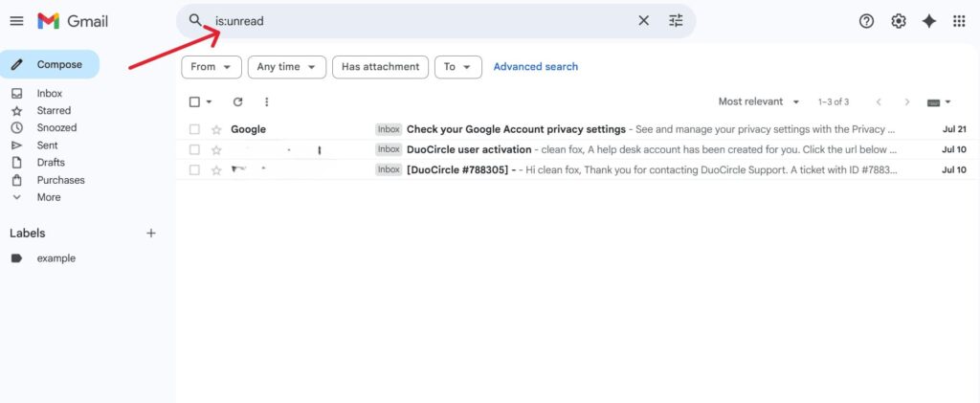The image size is (980, 403).
Task: Click the Newer page arrow
Action: click(879, 101)
